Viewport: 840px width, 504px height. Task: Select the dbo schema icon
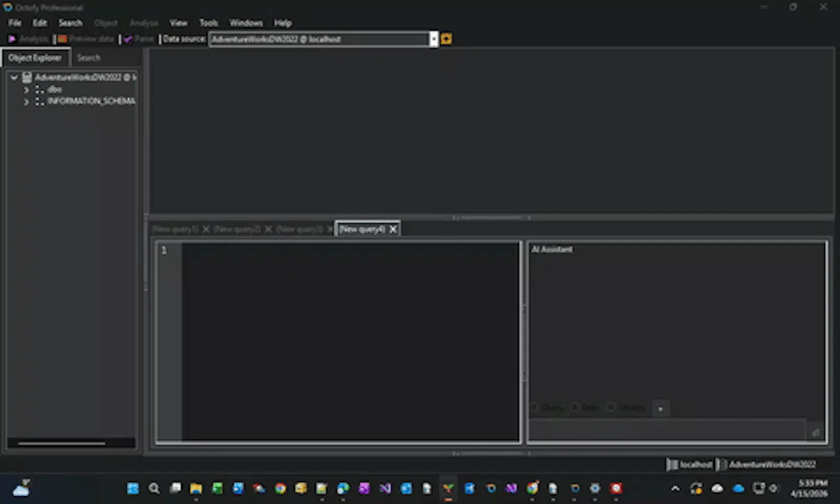(x=39, y=90)
